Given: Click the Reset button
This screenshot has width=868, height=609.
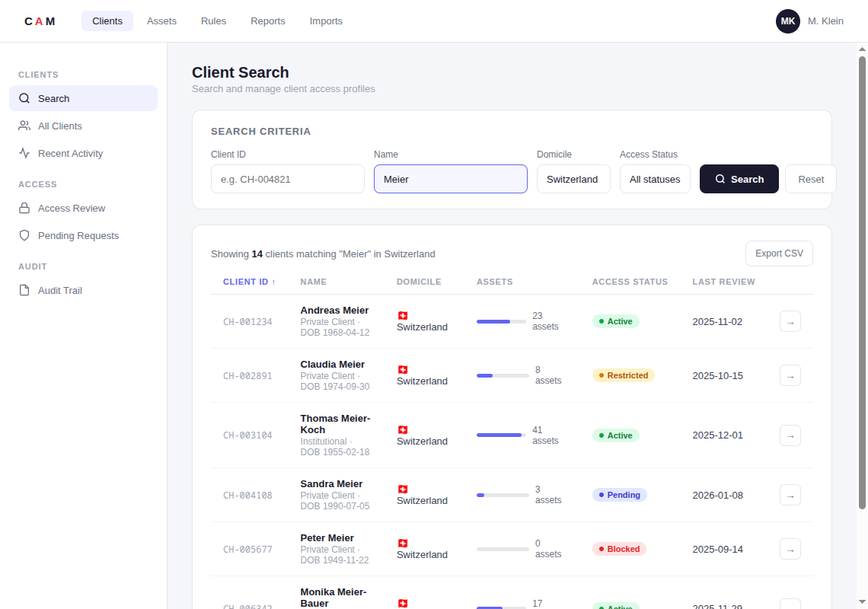Looking at the screenshot, I should pos(811,179).
